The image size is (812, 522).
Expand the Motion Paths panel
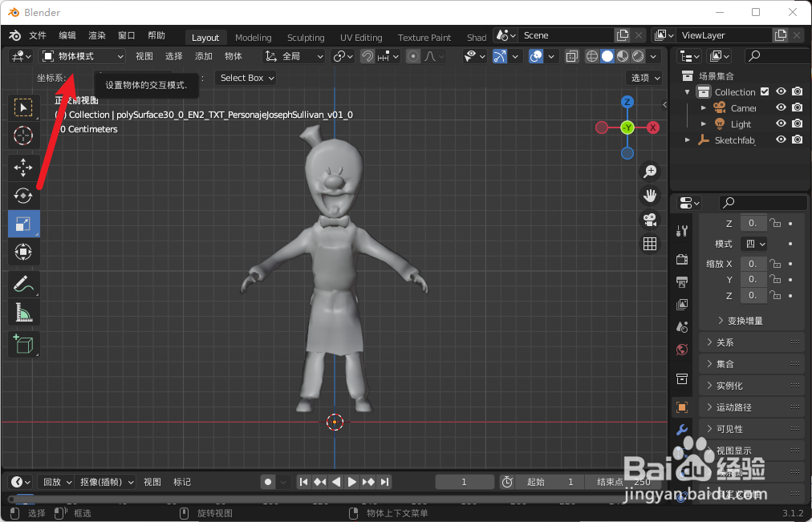(750, 407)
